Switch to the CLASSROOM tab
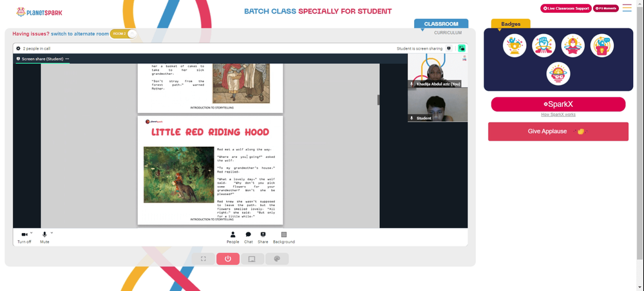 pos(441,24)
